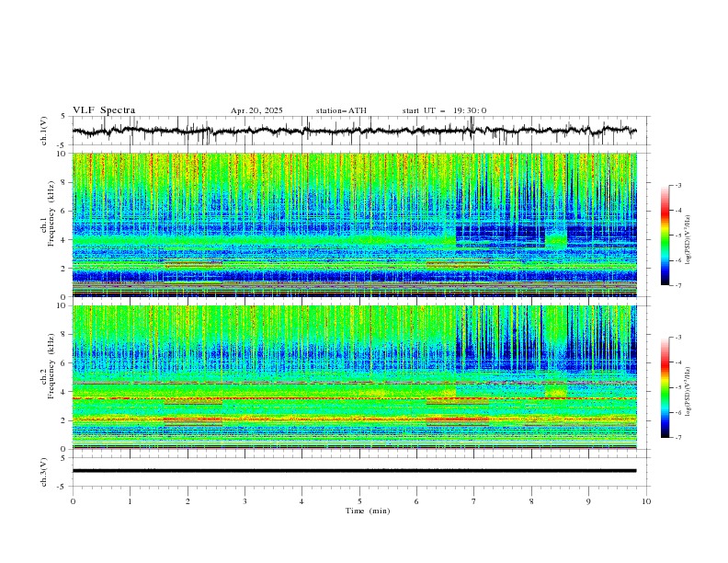The image size is (728, 563).
Task: Click time axis tick label '4'
Action: point(301,501)
